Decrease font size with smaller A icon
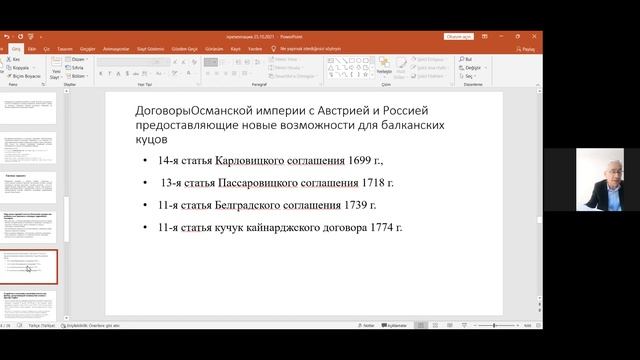The image size is (640, 360). pos(183,62)
